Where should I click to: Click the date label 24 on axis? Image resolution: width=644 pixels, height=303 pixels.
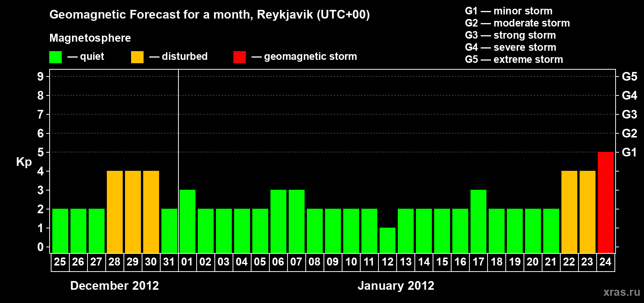click(605, 262)
